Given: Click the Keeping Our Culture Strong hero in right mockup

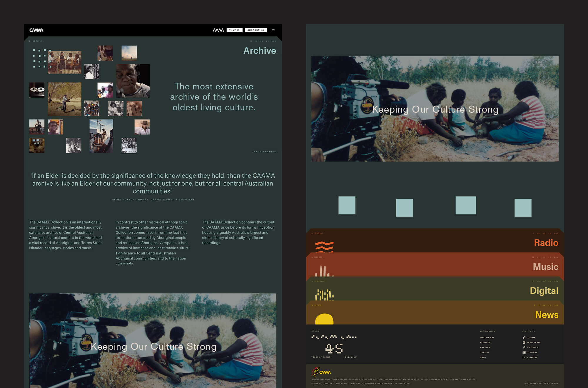Looking at the screenshot, I should (435, 109).
